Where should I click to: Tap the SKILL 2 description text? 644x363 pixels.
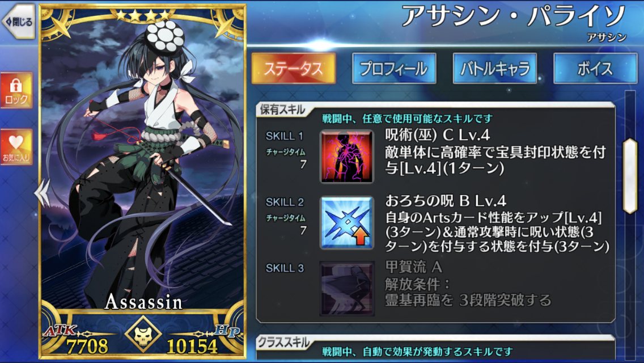click(497, 231)
